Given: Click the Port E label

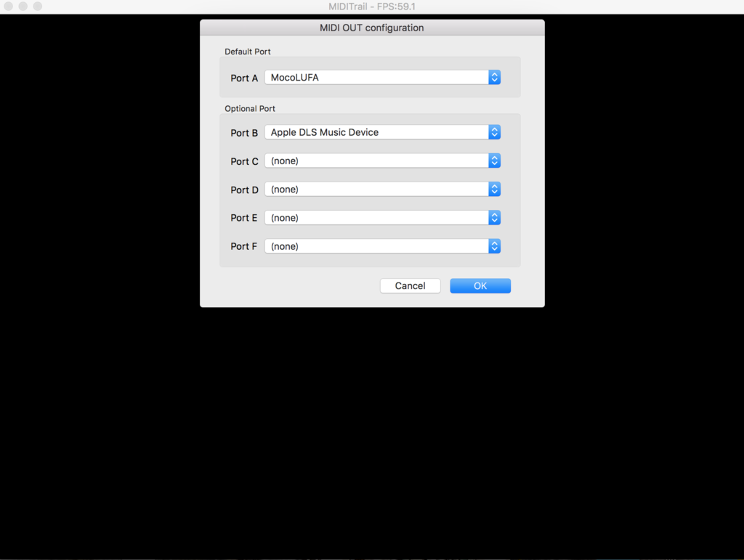Looking at the screenshot, I should pos(244,218).
